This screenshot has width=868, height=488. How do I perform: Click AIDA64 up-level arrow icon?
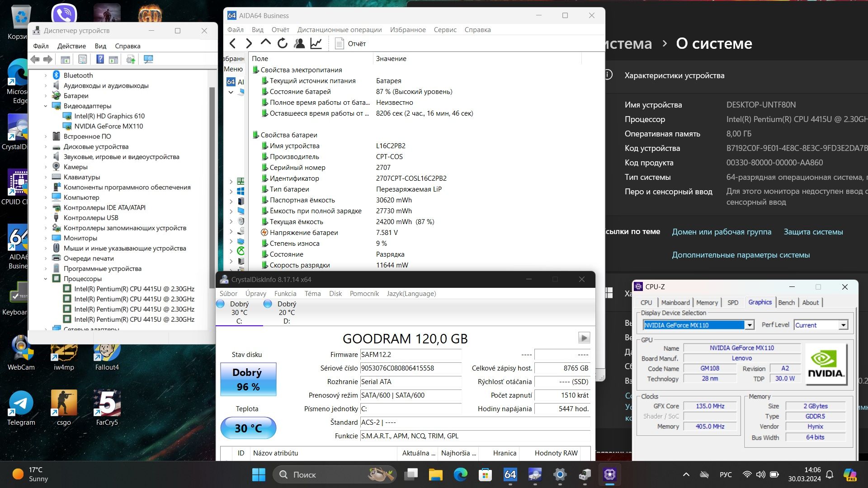click(265, 43)
